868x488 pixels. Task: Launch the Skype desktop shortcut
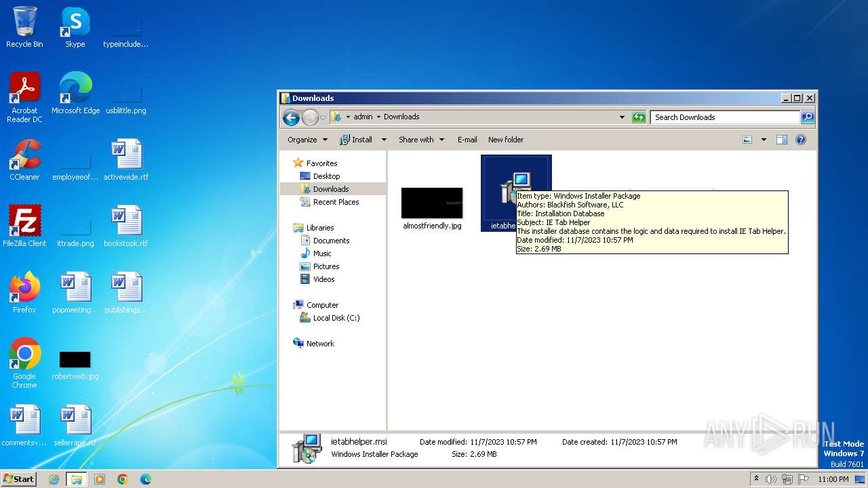[x=75, y=27]
